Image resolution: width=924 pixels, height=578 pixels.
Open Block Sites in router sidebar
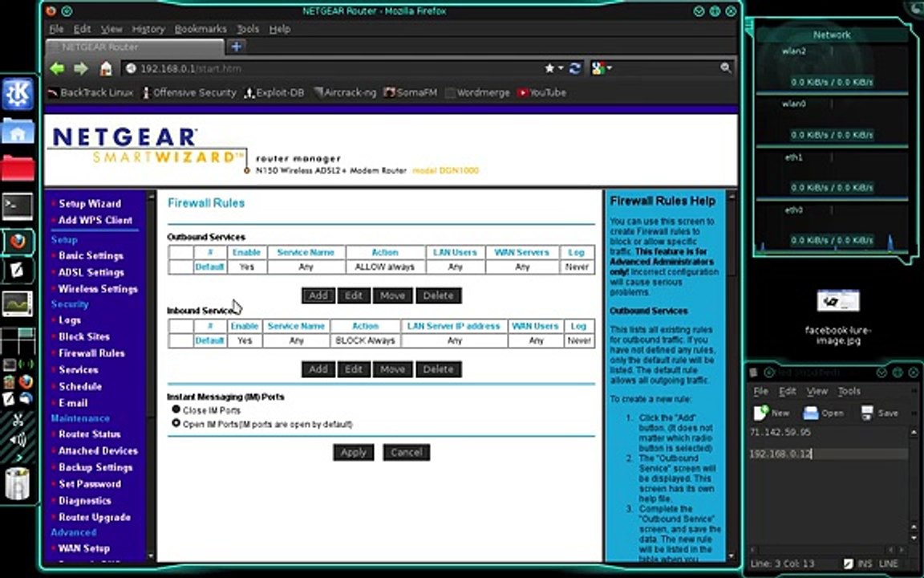[x=84, y=337]
